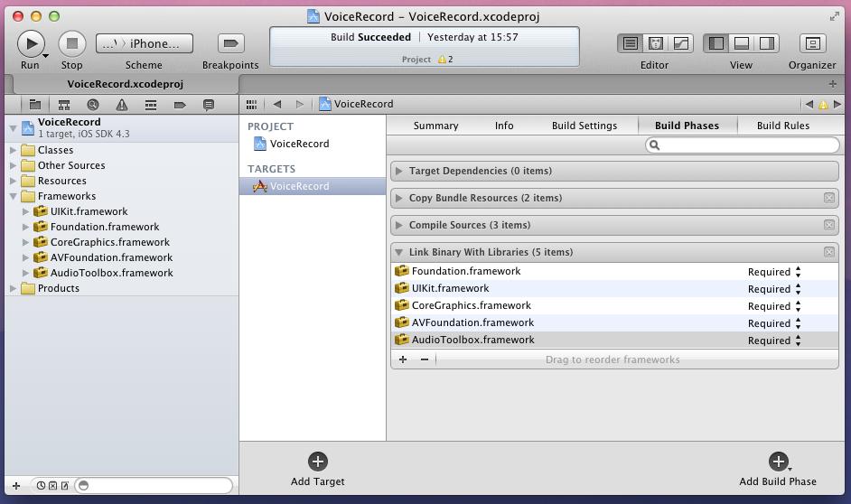Screen dimensions: 851x504
Task: Show recently edited files filter
Action: pos(42,486)
